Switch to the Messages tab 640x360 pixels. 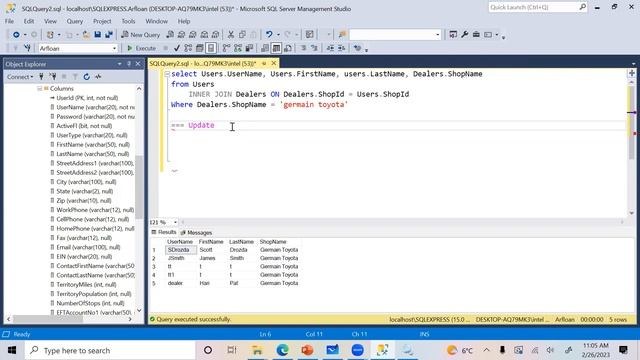click(x=196, y=233)
